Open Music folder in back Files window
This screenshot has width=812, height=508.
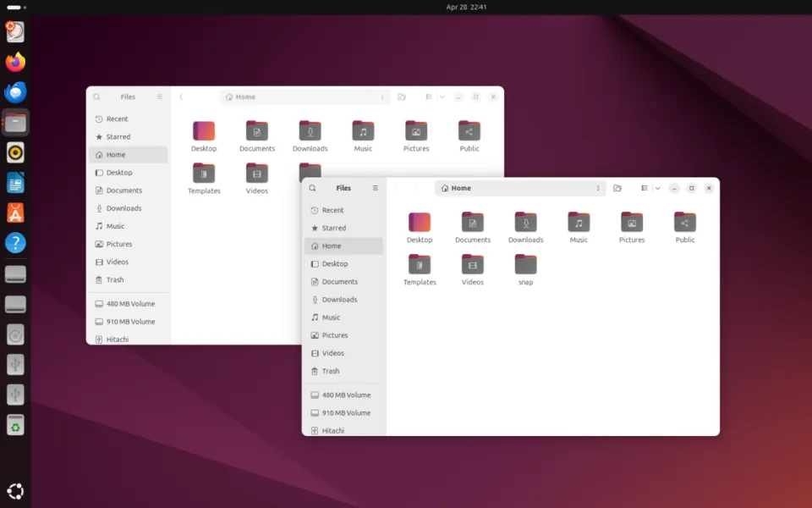[363, 136]
